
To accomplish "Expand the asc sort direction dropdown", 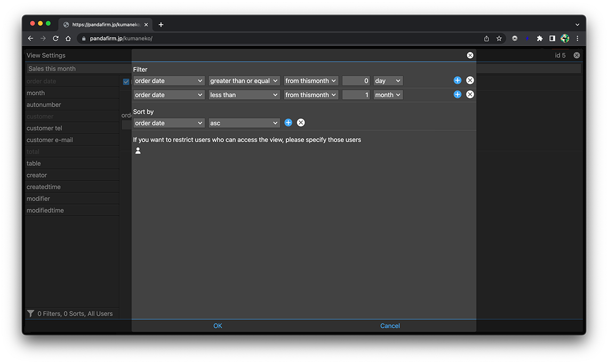I will (x=244, y=123).
